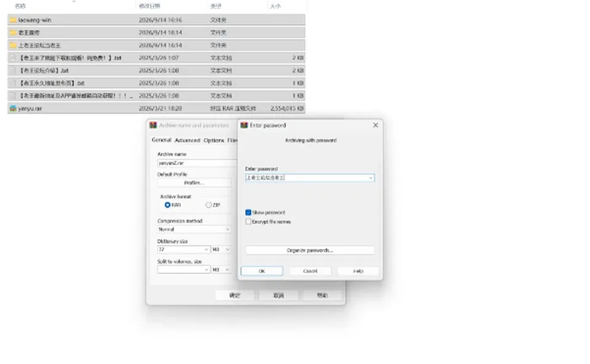
Task: Click the yanyu.rar archive icon
Action: click(x=13, y=108)
